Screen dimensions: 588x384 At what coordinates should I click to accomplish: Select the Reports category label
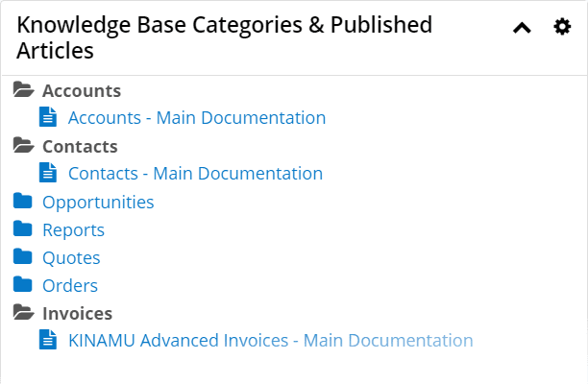73,230
